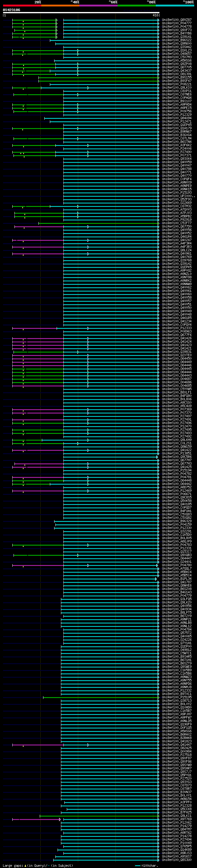This screenshot has width=197, height=868.
Task: Select the UniRef100_B9S155 label
Action: click(x=176, y=78)
